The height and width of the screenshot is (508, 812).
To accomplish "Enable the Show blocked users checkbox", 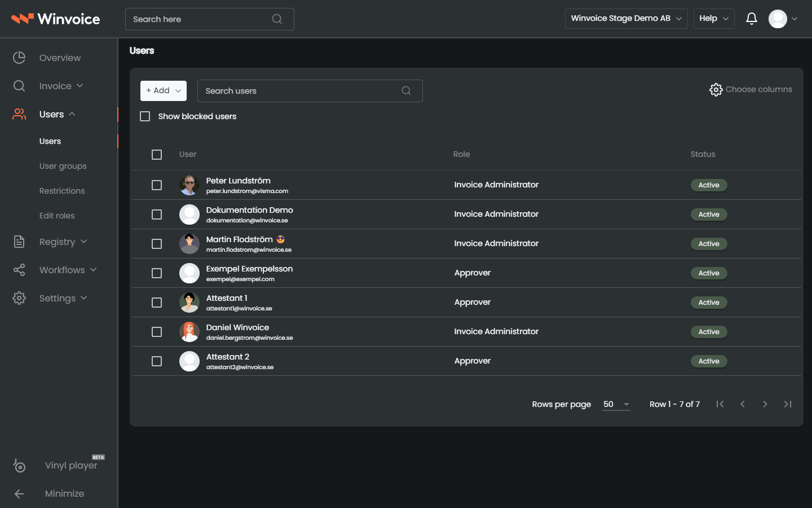I will [x=145, y=116].
